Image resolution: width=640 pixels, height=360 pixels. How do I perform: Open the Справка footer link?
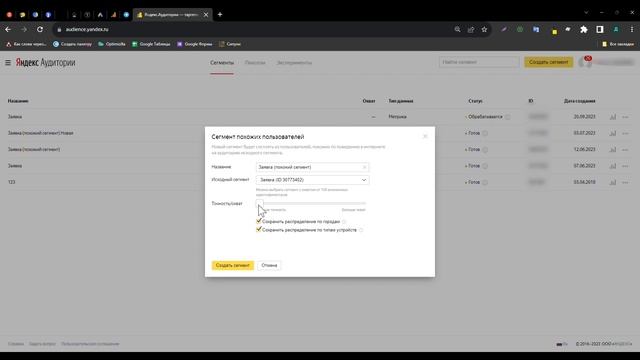coord(16,344)
